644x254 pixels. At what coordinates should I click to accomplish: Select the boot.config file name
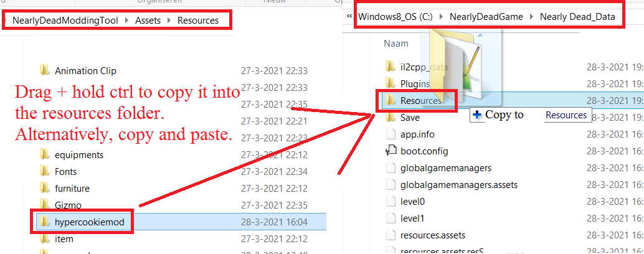[x=424, y=151]
